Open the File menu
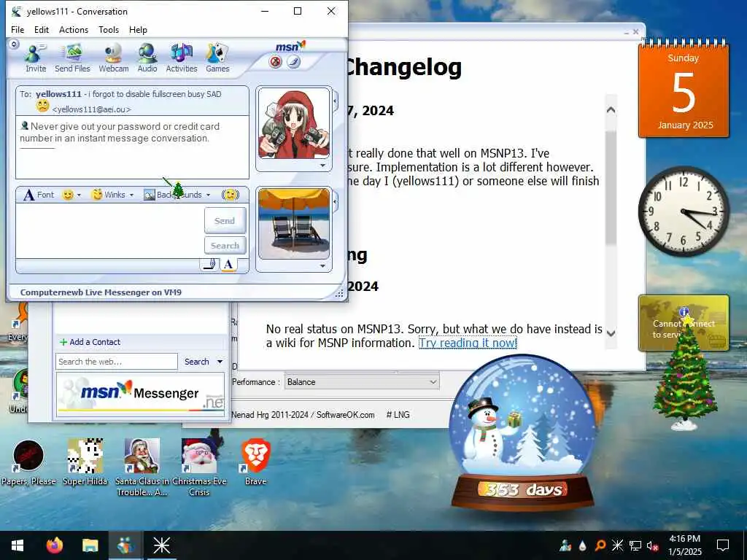This screenshot has height=560, width=747. click(18, 29)
